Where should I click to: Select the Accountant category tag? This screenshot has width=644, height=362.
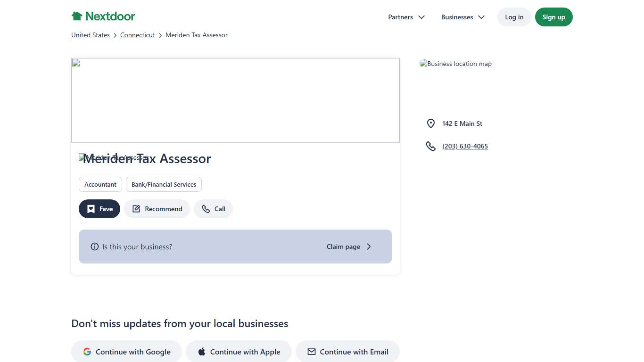(x=100, y=184)
